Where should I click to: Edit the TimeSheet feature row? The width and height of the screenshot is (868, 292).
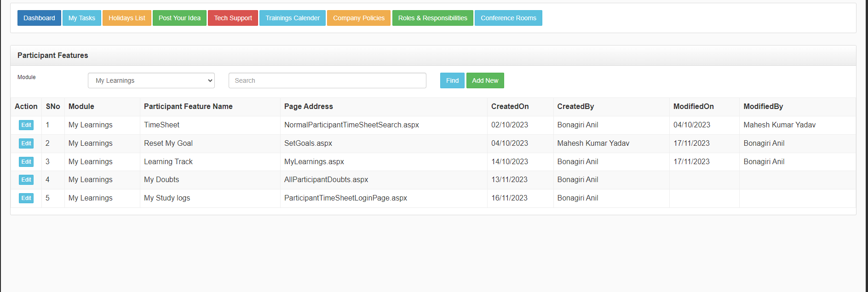(26, 125)
